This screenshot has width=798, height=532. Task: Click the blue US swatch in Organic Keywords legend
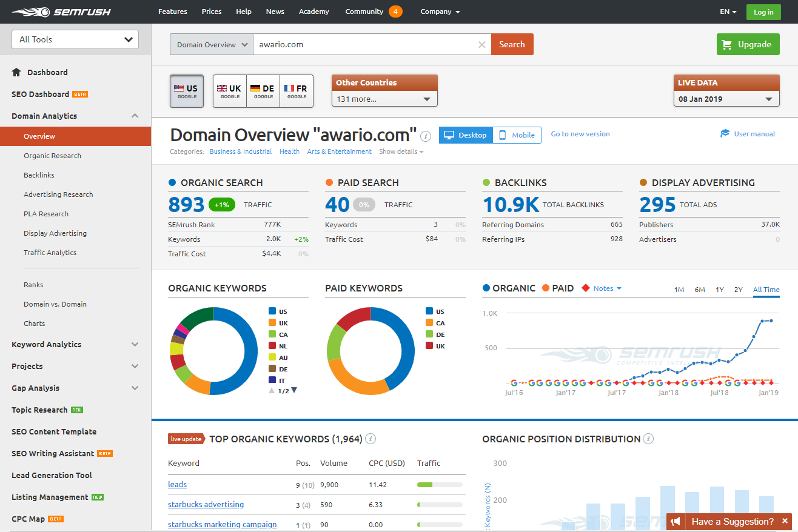[272, 311]
